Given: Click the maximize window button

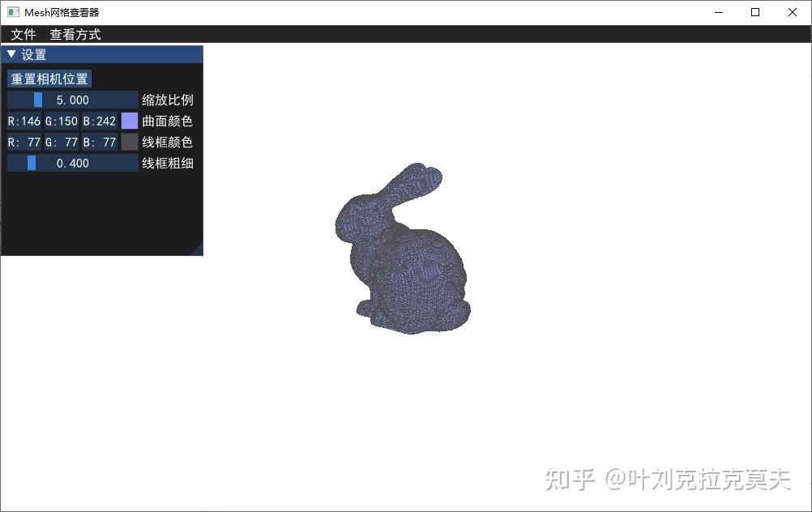Looking at the screenshot, I should click(754, 12).
